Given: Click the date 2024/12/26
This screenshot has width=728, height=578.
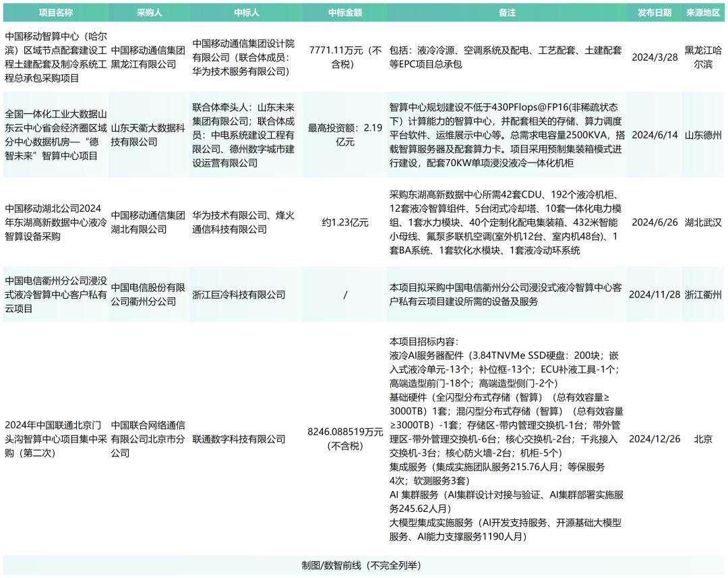Looking at the screenshot, I should 655,438.
